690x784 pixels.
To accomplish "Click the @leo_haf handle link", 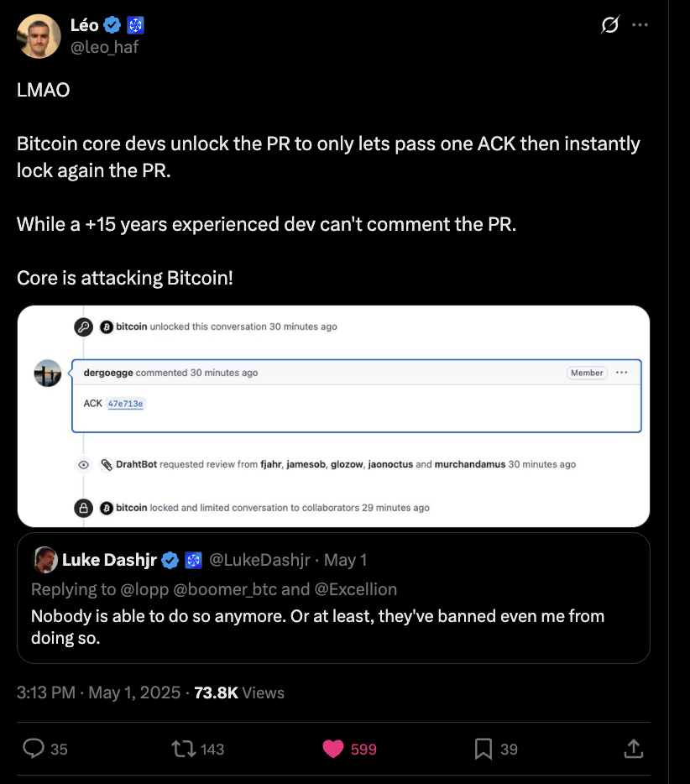I will 105,47.
